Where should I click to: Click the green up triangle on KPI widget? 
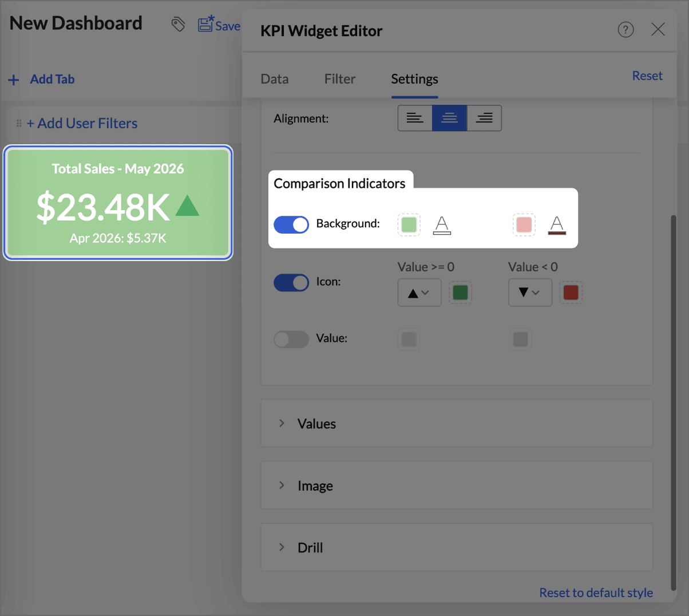187,206
